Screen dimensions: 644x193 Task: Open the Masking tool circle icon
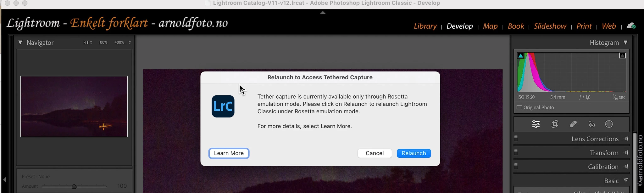click(609, 124)
